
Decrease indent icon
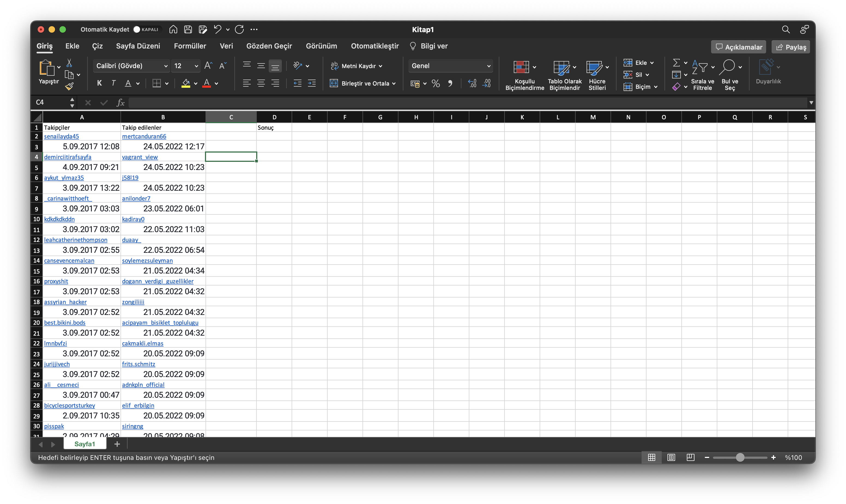(298, 84)
